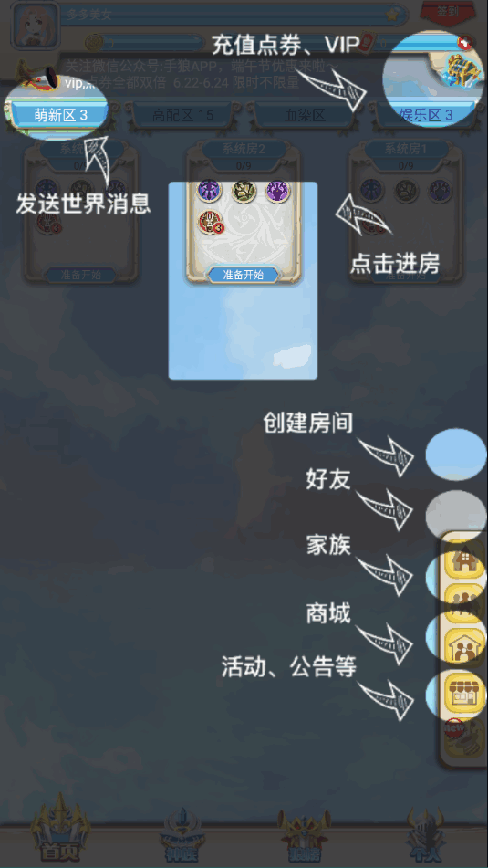Click the 签到 sign-in button
The height and width of the screenshot is (868, 488).
click(x=448, y=13)
